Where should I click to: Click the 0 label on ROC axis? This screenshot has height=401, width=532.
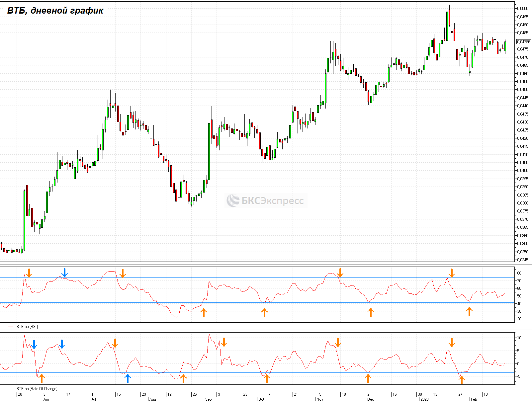pos(518,364)
